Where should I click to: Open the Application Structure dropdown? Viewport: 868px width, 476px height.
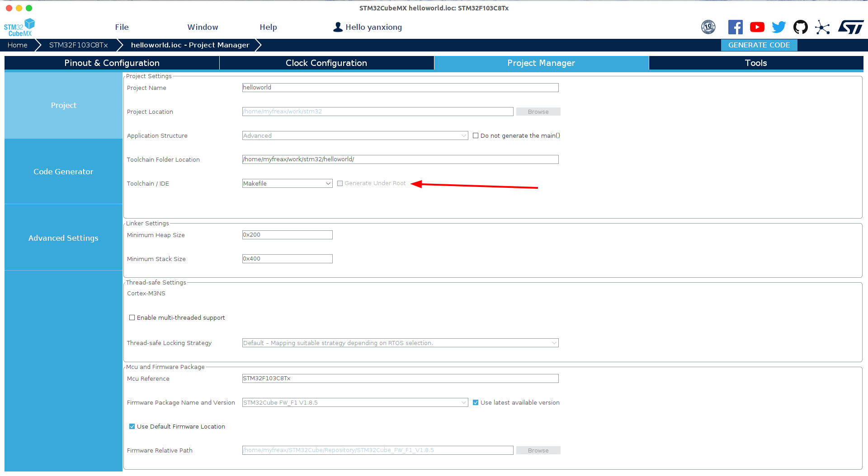(355, 135)
